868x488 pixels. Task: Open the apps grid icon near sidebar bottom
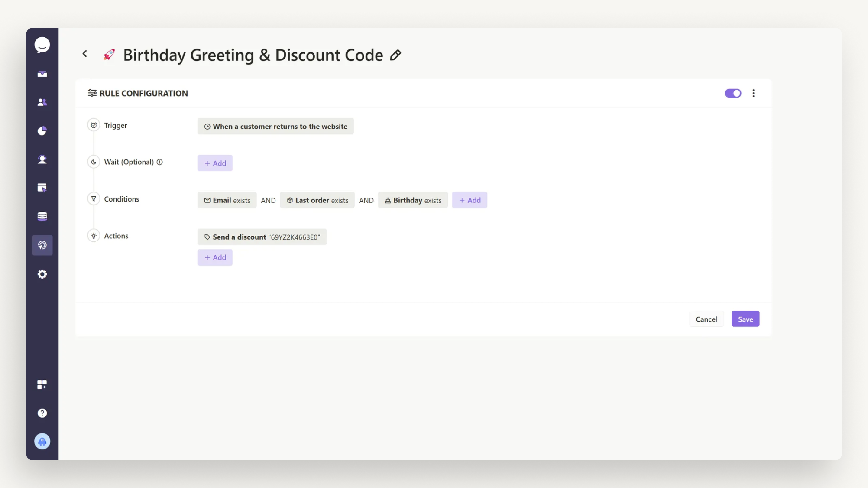click(x=42, y=384)
